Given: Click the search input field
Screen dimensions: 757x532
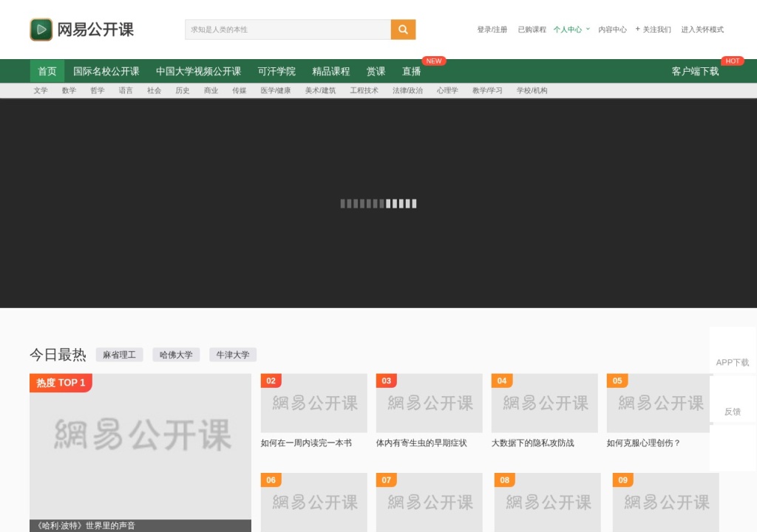Looking at the screenshot, I should (x=288, y=30).
